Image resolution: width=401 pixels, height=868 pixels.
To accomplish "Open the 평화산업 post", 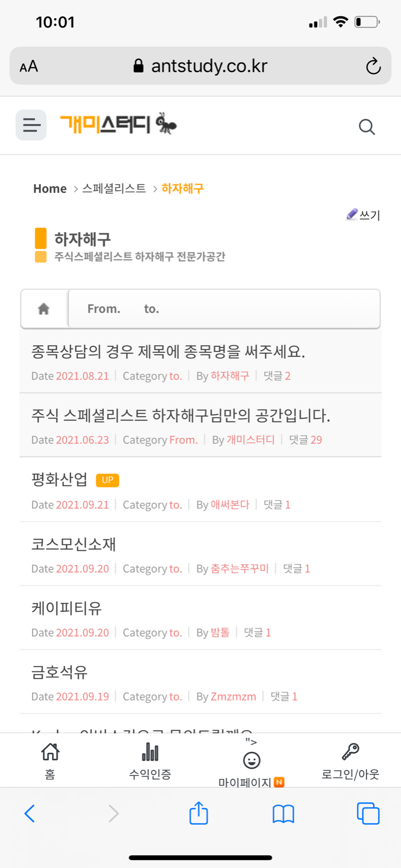I will tap(59, 480).
